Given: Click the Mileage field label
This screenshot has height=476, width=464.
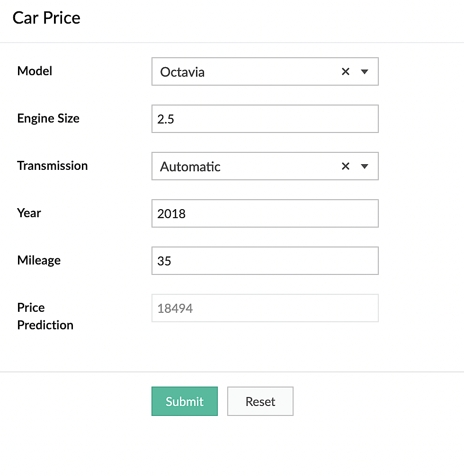Looking at the screenshot, I should (39, 260).
